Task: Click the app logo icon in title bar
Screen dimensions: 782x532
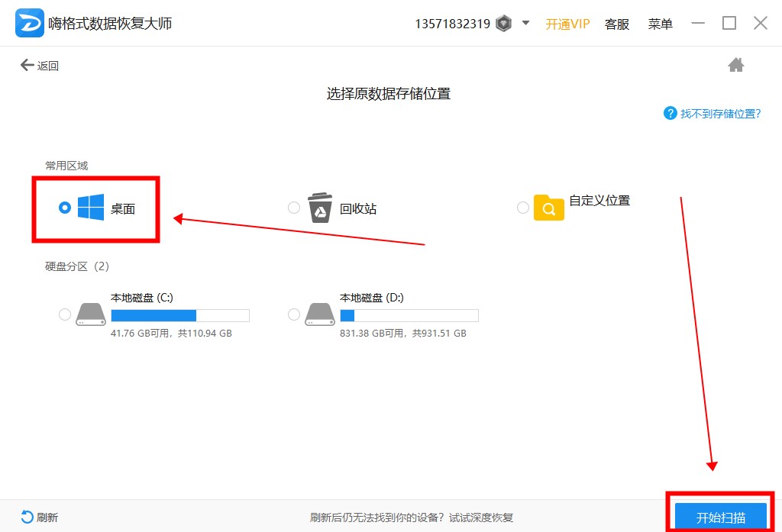Action: [x=30, y=23]
